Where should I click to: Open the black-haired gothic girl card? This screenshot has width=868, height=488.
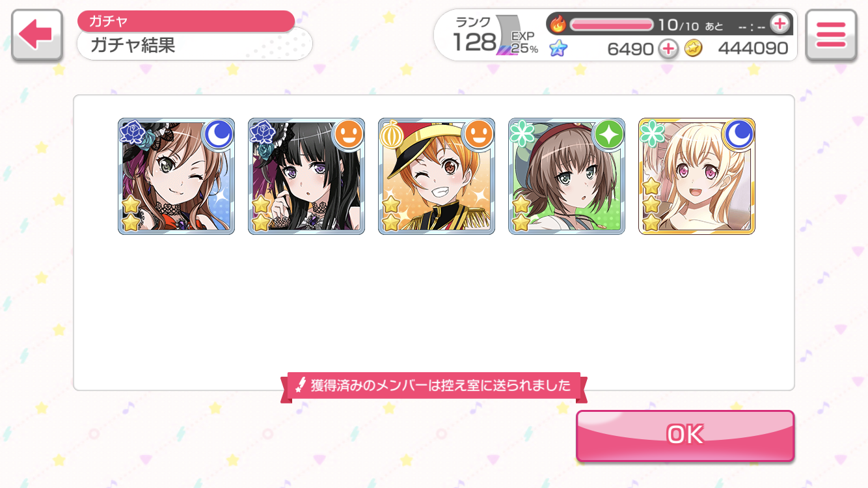[x=306, y=176]
